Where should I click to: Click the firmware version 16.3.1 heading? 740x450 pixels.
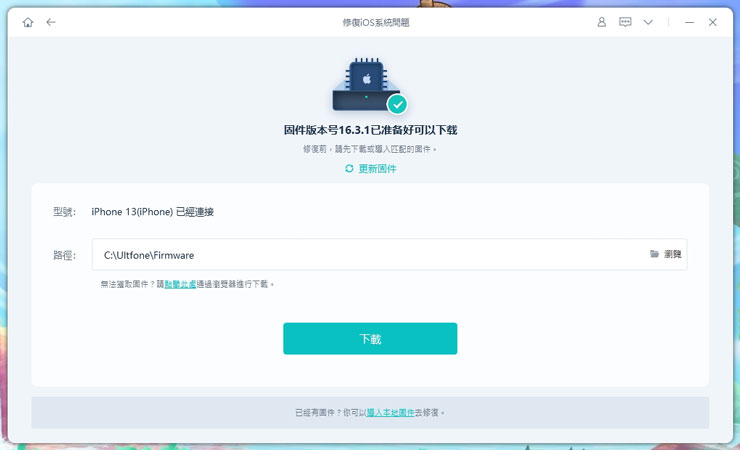(370, 130)
